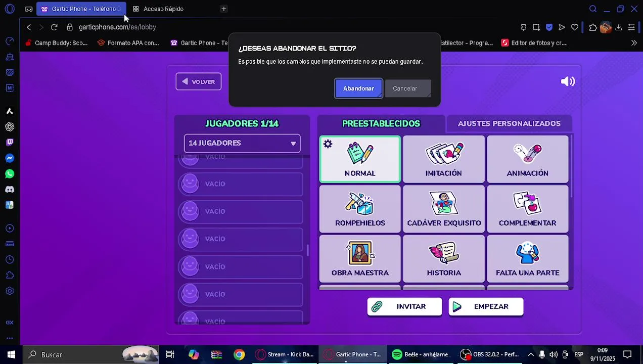Screen dimensions: 643x364
Task: Select the Historia game mode
Action: [x=444, y=258]
